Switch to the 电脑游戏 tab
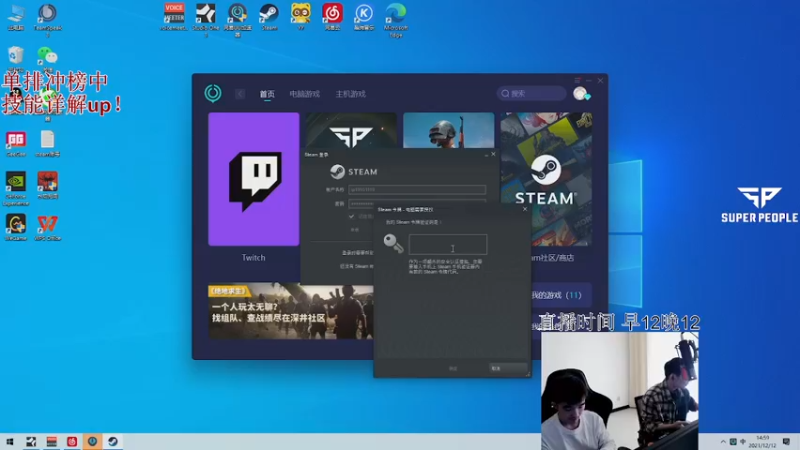800x450 pixels. click(x=305, y=94)
